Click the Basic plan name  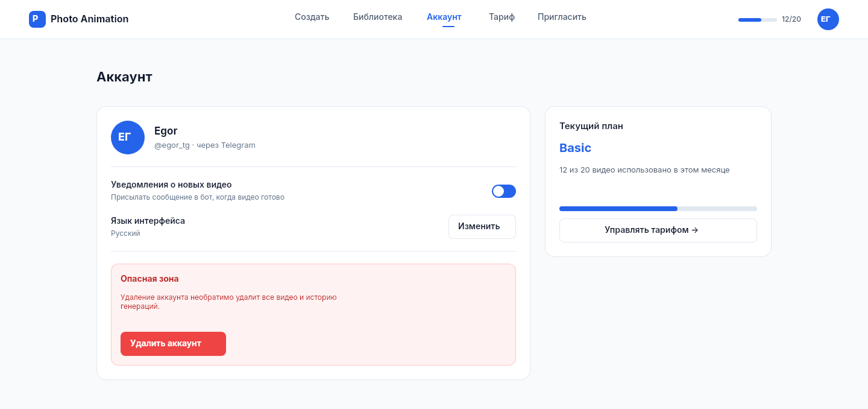(x=575, y=148)
